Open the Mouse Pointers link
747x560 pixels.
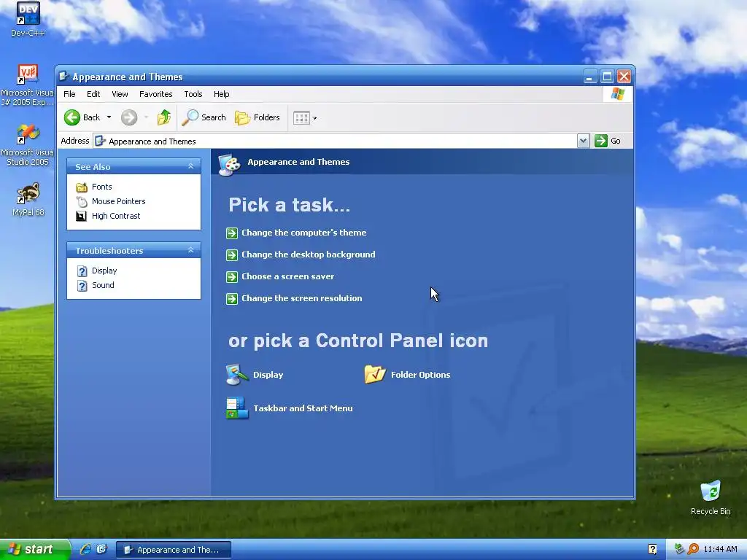[119, 201]
